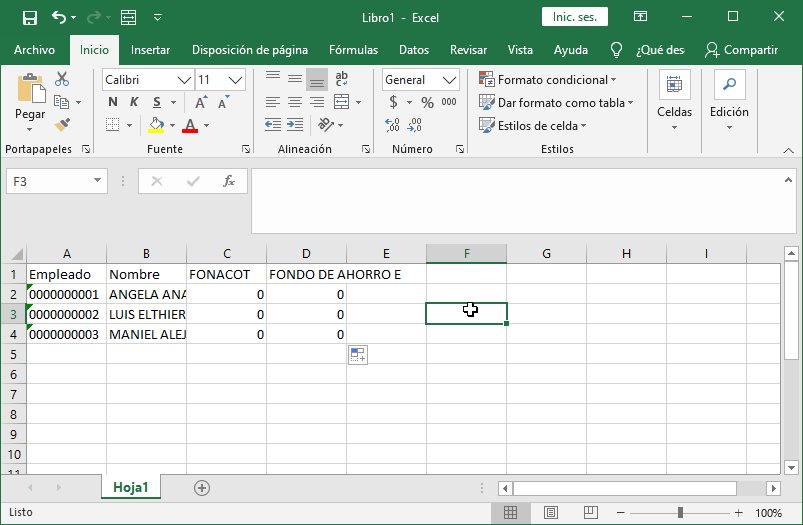Click the fill color bucket icon
This screenshot has width=803, height=525.
(157, 125)
